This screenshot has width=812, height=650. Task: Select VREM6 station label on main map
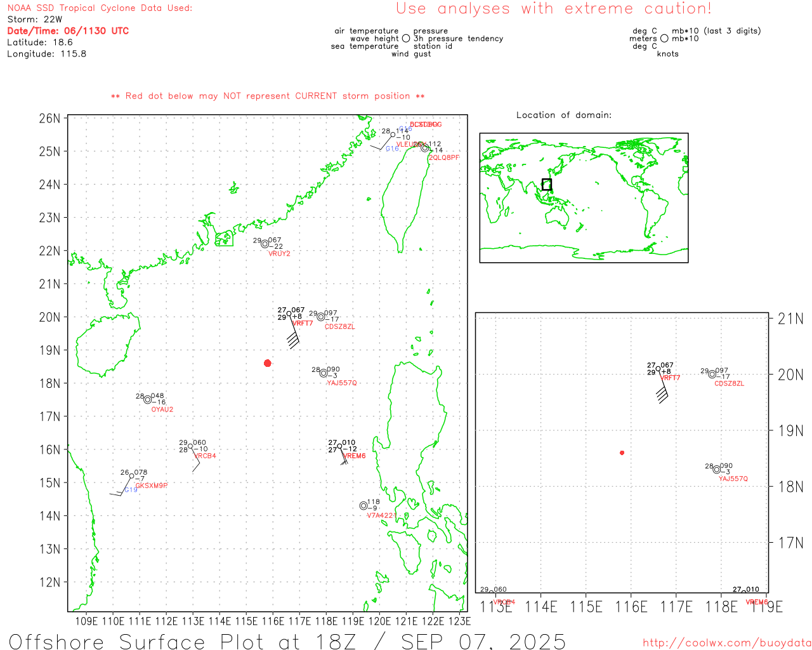[x=354, y=456]
